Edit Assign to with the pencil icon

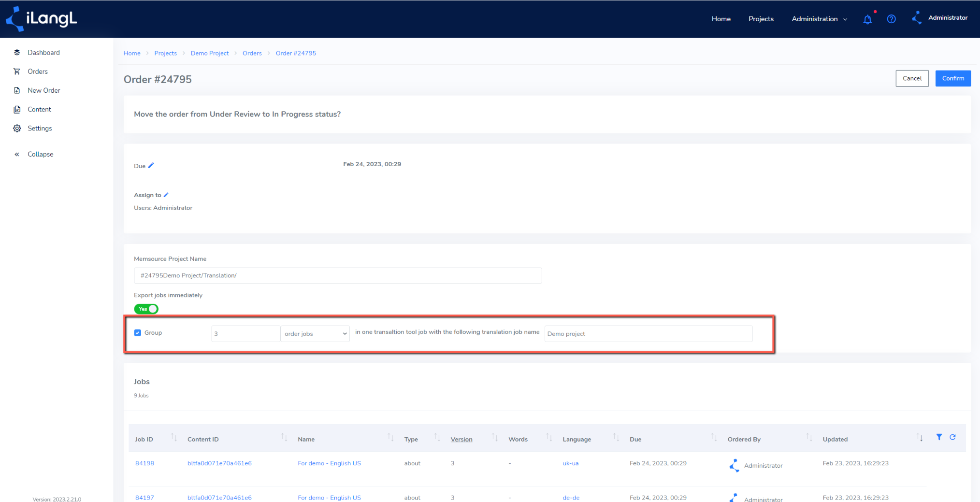click(166, 195)
